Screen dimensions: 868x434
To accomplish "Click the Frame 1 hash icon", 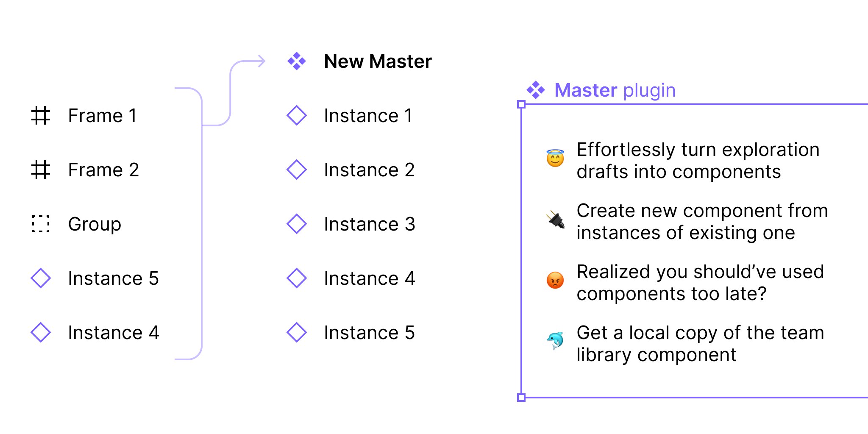I will point(41,116).
